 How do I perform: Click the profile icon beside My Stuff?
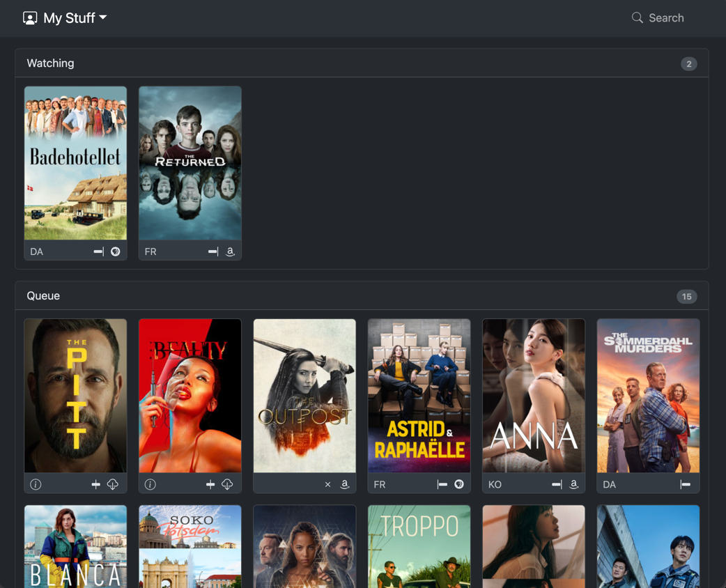click(30, 18)
